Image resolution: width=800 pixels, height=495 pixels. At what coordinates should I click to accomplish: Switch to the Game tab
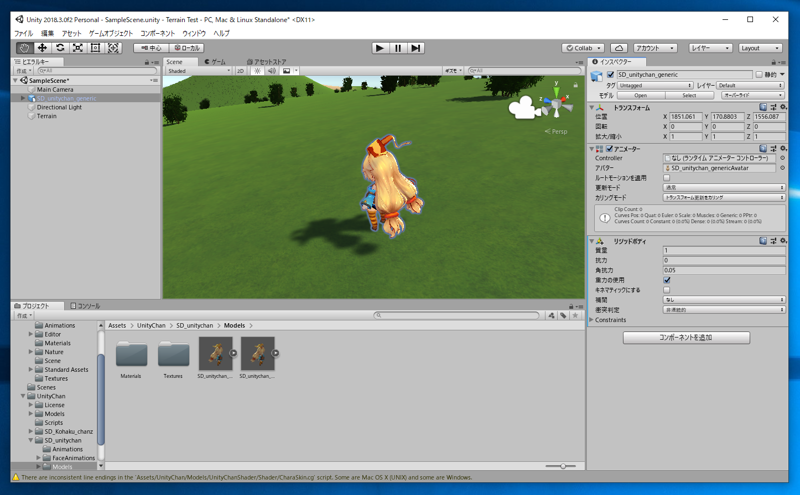[x=215, y=62]
